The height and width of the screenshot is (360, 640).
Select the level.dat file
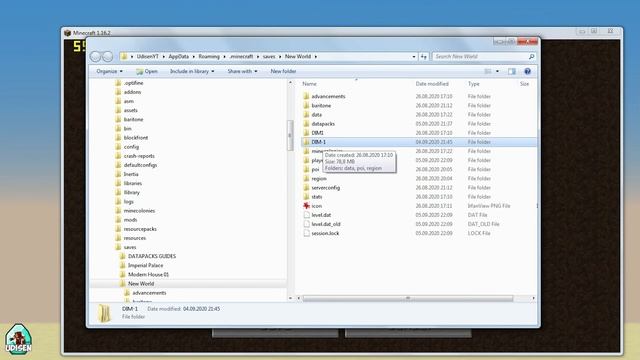[x=321, y=215]
